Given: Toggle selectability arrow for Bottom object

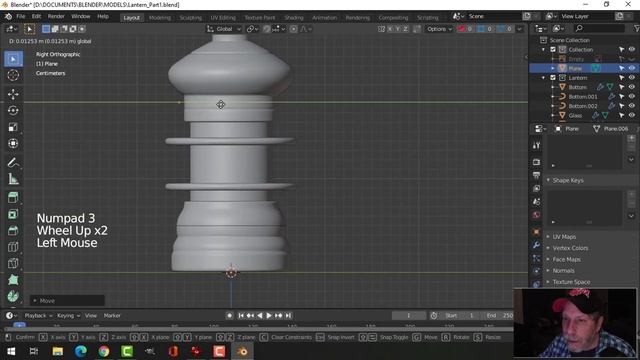Looking at the screenshot, I should pos(622,87).
